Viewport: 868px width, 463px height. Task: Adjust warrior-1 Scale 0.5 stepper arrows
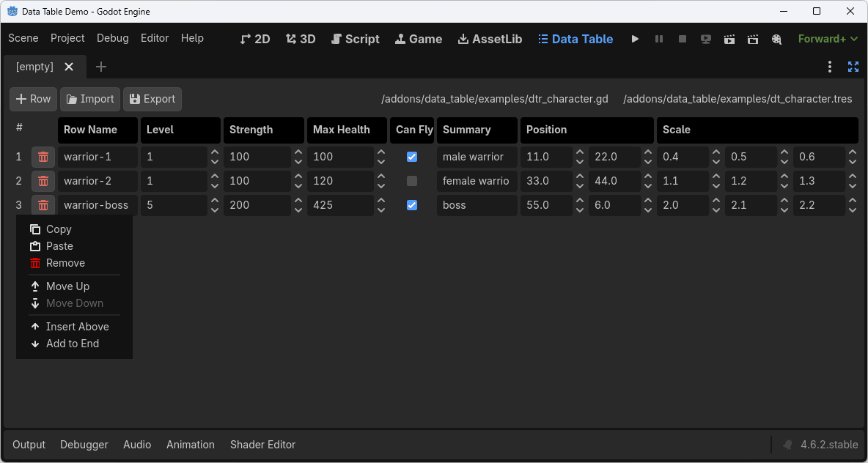(784, 157)
